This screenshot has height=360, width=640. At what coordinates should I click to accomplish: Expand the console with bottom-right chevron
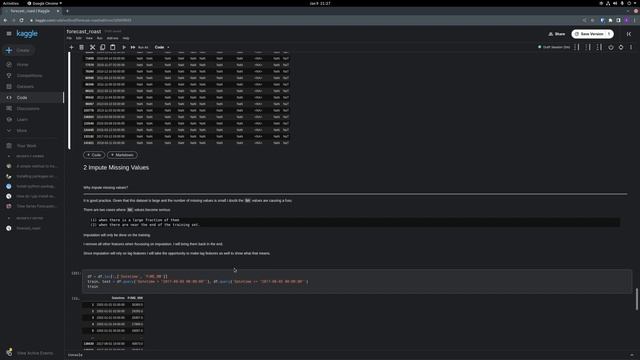pyautogui.click(x=632, y=355)
